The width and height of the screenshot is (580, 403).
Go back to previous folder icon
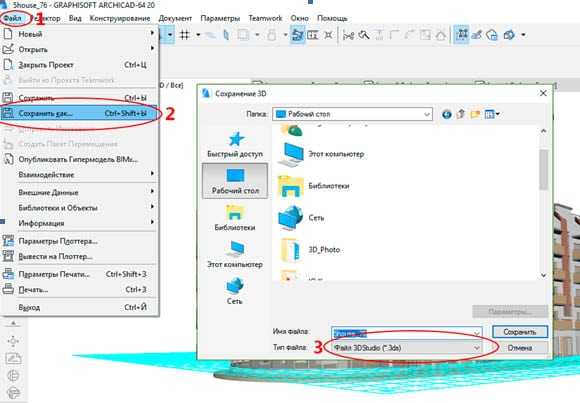[x=446, y=114]
